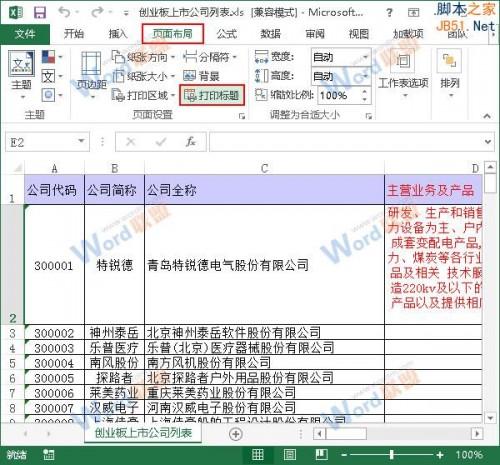Save the workbook with the disk icon

coord(40,13)
